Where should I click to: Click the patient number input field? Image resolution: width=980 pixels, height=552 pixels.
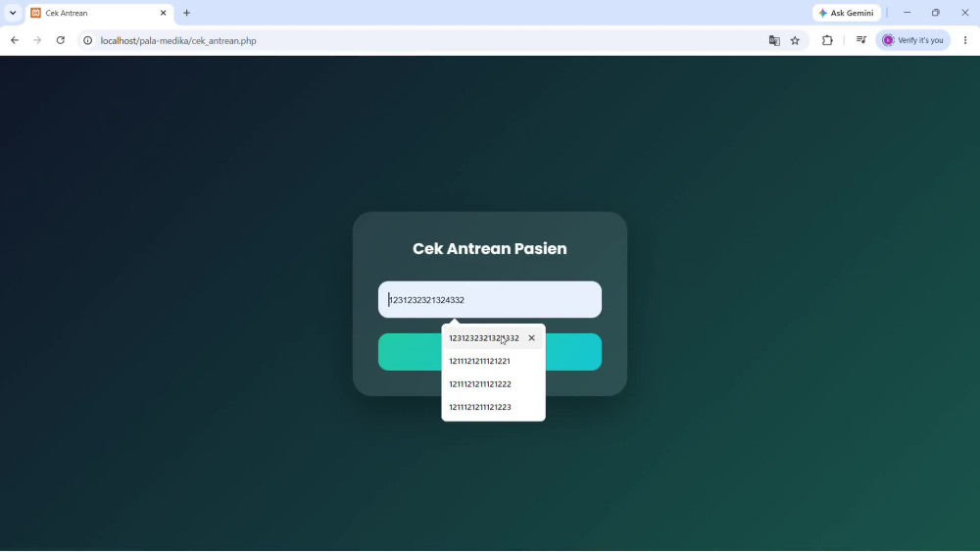click(x=489, y=299)
